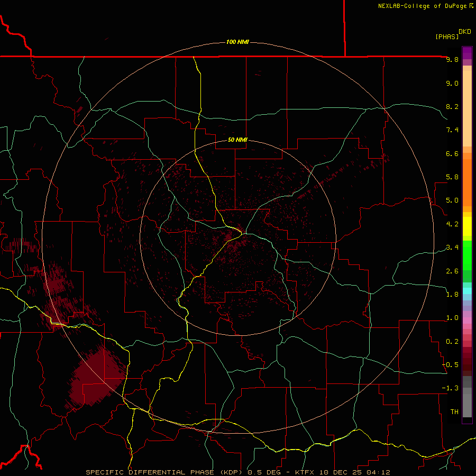476x476 pixels.
Task: Click the 9.0 value on the color scale
Action: 452,83
